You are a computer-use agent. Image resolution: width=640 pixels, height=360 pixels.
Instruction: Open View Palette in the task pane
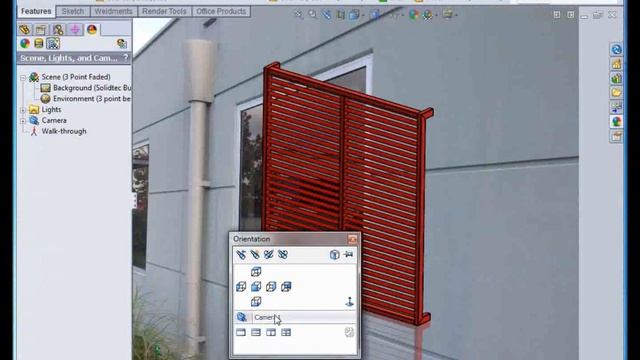pyautogui.click(x=616, y=107)
